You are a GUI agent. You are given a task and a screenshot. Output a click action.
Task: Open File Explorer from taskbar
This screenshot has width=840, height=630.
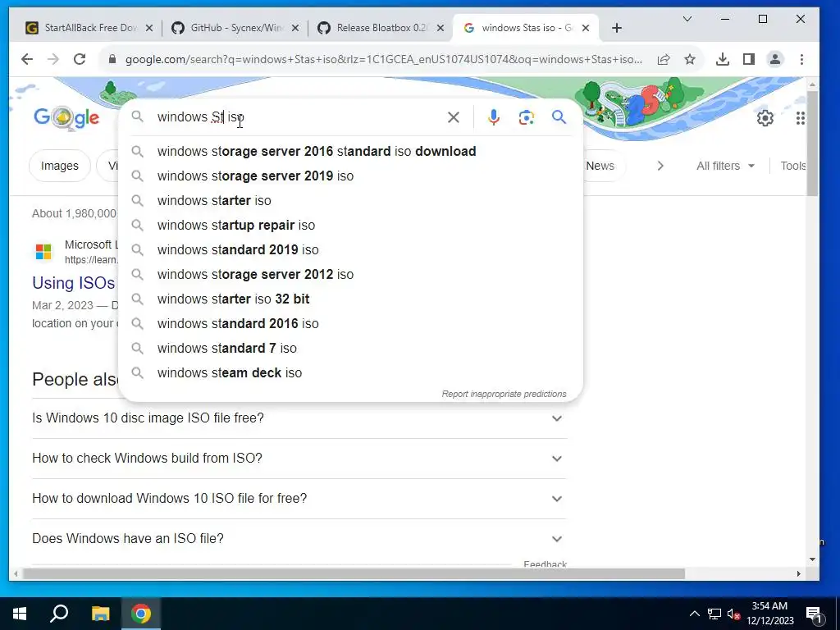[x=100, y=614]
